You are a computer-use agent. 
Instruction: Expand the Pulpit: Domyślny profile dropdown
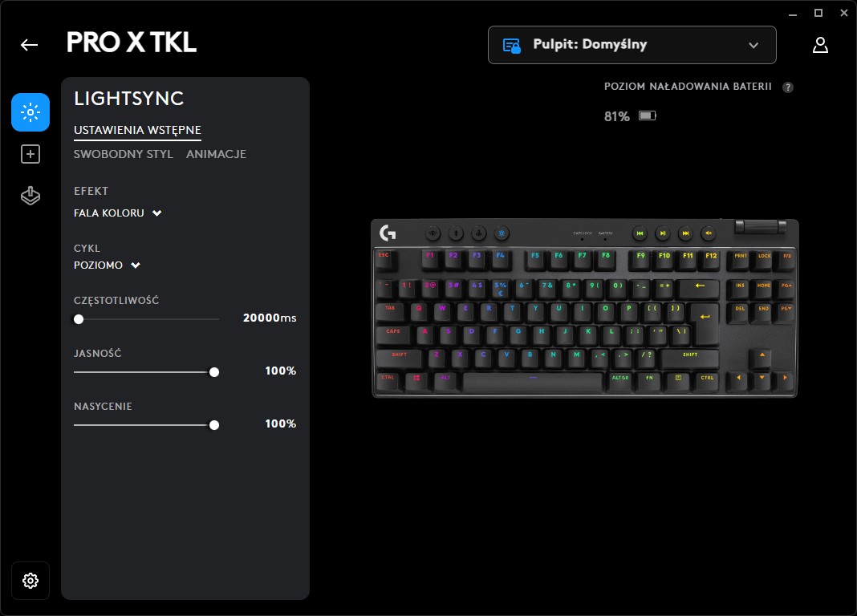pyautogui.click(x=632, y=45)
